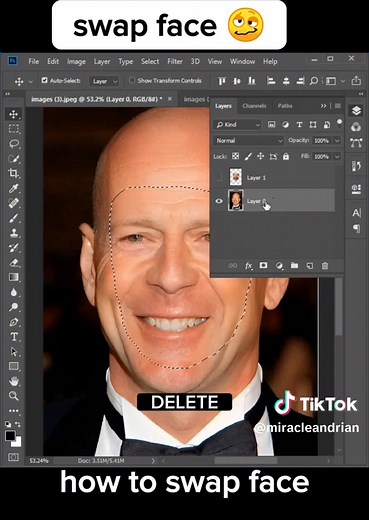Open the Fill 100% dropdown arrow
Image resolution: width=369 pixels, height=520 pixels.
point(337,156)
